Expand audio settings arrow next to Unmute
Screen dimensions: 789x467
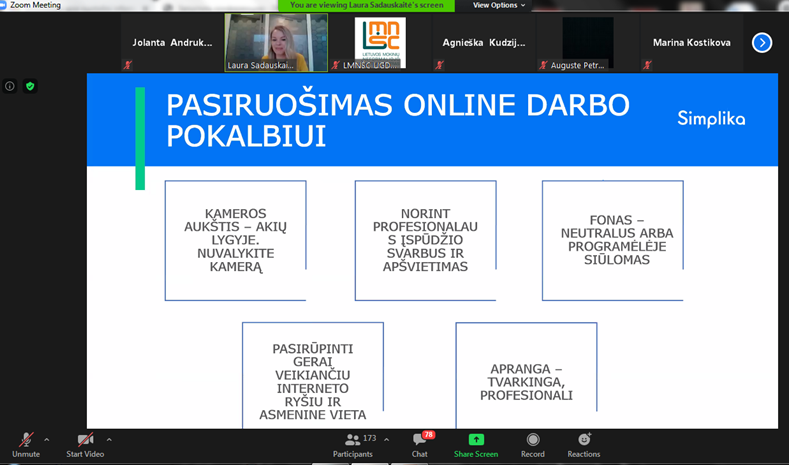click(x=47, y=440)
